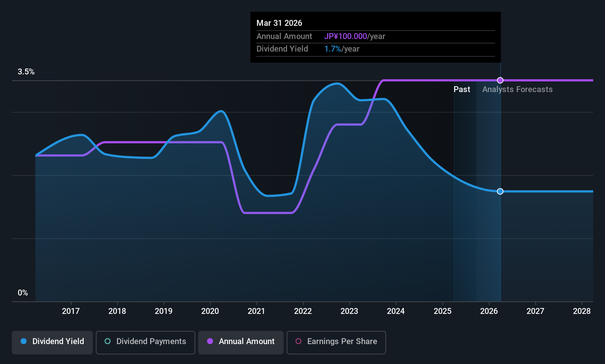Screen dimensions: 605x364
Task: Click the Past region label
Action: 462,90
